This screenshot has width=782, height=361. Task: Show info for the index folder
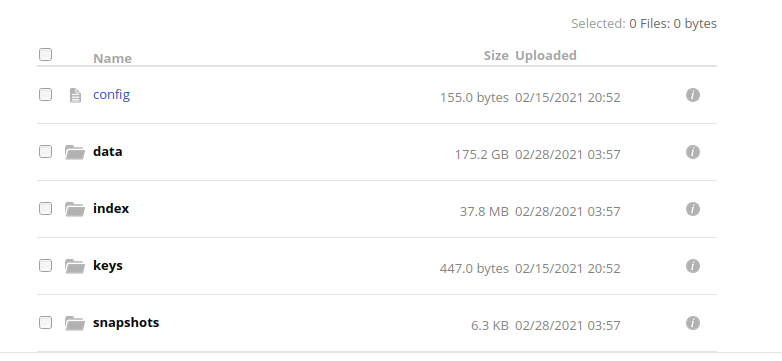[x=693, y=208]
